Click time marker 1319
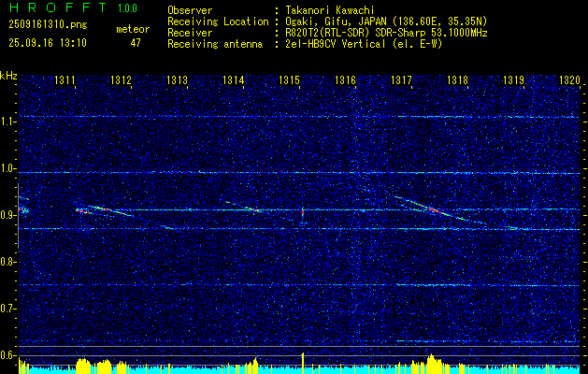This screenshot has width=588, height=374. coord(513,80)
